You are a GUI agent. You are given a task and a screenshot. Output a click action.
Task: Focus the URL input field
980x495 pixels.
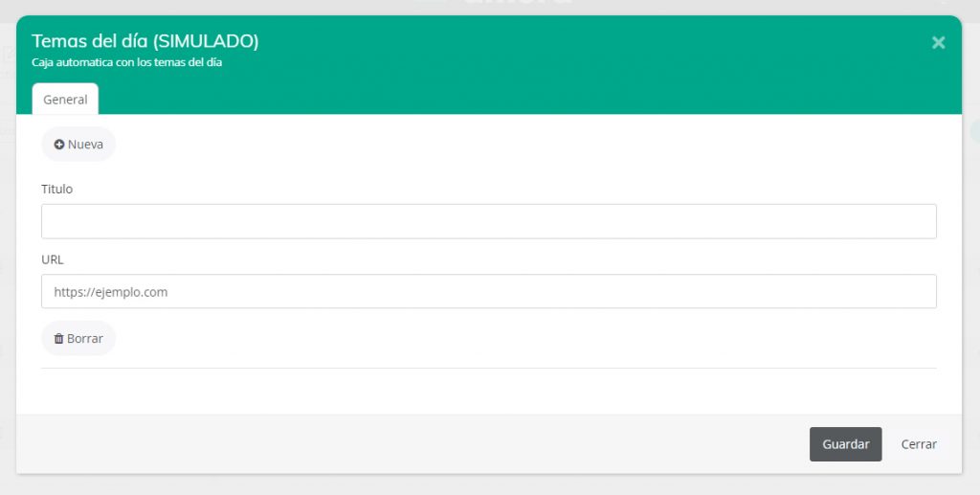pyautogui.click(x=488, y=292)
